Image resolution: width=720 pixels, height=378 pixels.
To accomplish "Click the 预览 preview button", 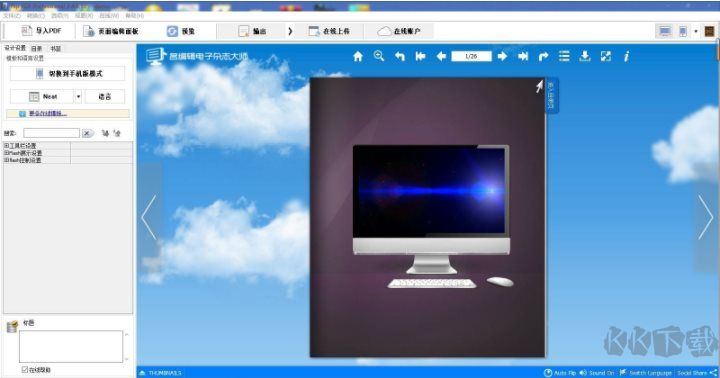I will point(181,31).
